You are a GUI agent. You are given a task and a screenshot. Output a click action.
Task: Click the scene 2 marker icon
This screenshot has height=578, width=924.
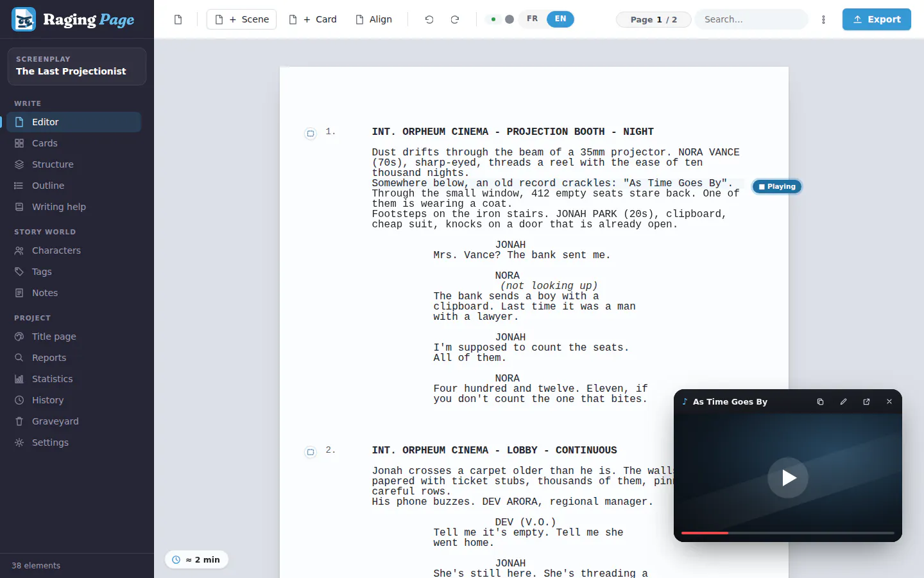click(x=311, y=452)
